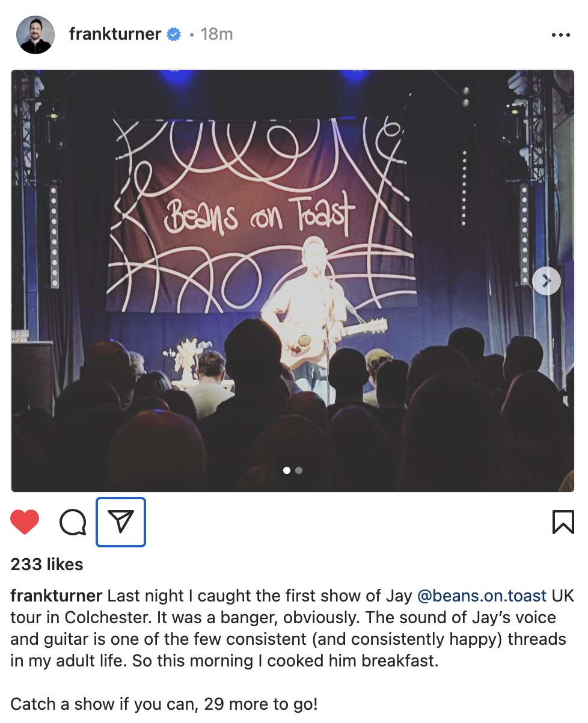
Task: Save post with the bookmark icon
Action: tap(563, 522)
